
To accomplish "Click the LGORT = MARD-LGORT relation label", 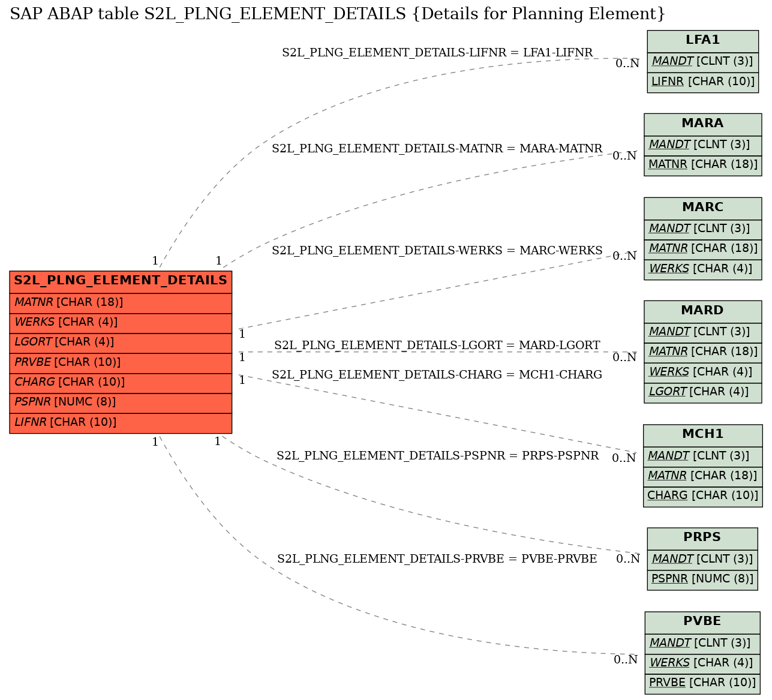I will pyautogui.click(x=437, y=346).
